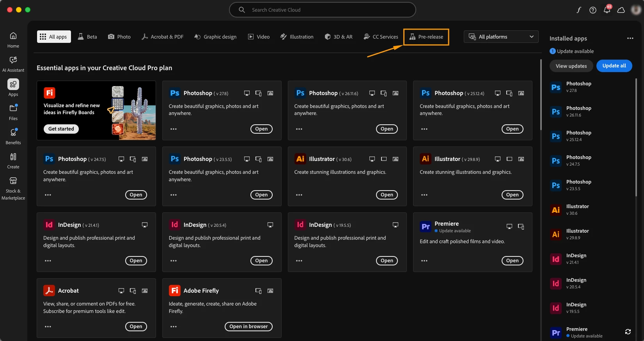Go to Files in the sidebar
The width and height of the screenshot is (644, 341).
13,113
